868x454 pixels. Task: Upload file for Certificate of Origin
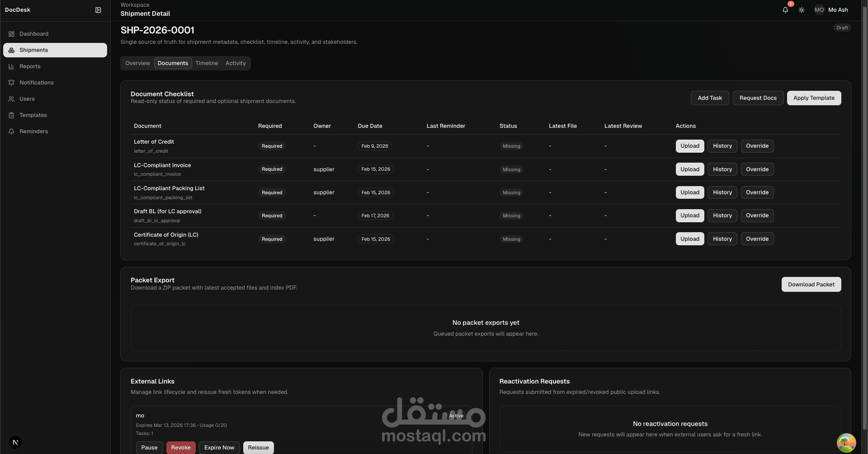click(x=690, y=239)
